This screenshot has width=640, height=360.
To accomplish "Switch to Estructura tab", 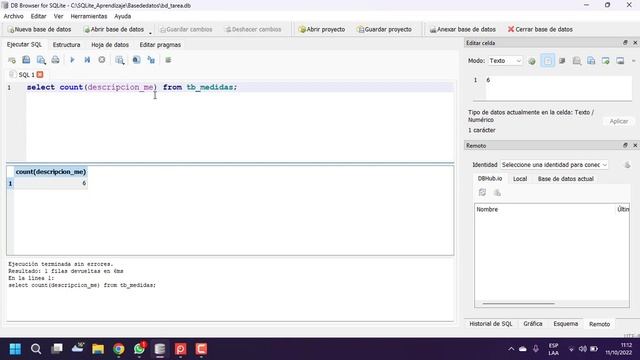I will pyautogui.click(x=67, y=44).
